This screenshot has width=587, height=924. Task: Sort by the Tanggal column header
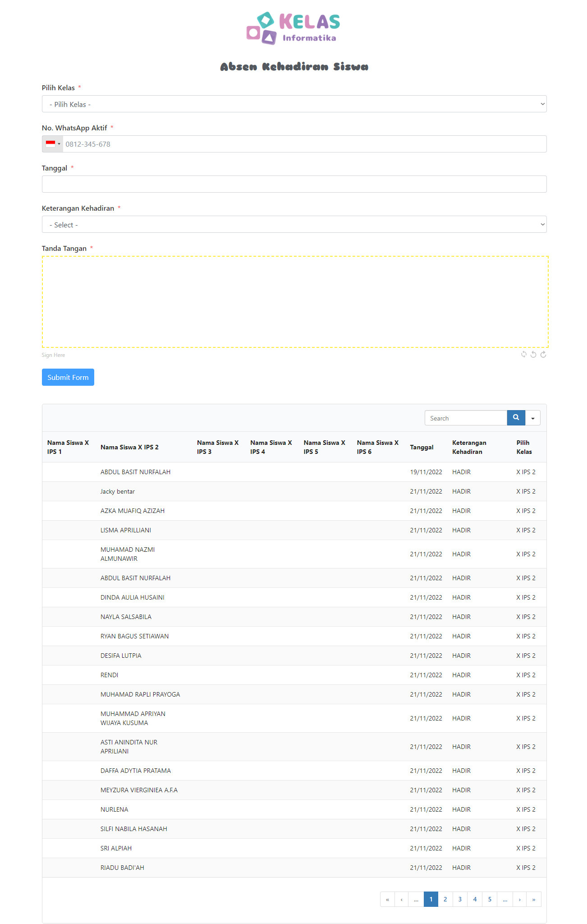(x=422, y=447)
